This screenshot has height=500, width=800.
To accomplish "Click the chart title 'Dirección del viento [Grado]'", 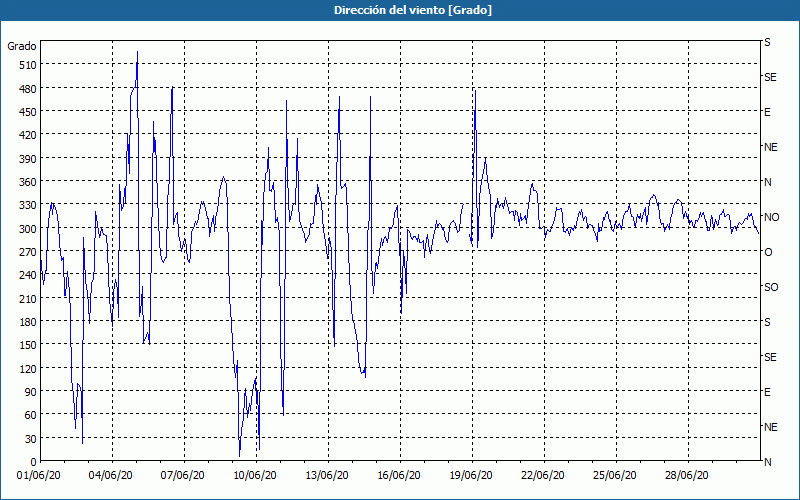I will (413, 10).
